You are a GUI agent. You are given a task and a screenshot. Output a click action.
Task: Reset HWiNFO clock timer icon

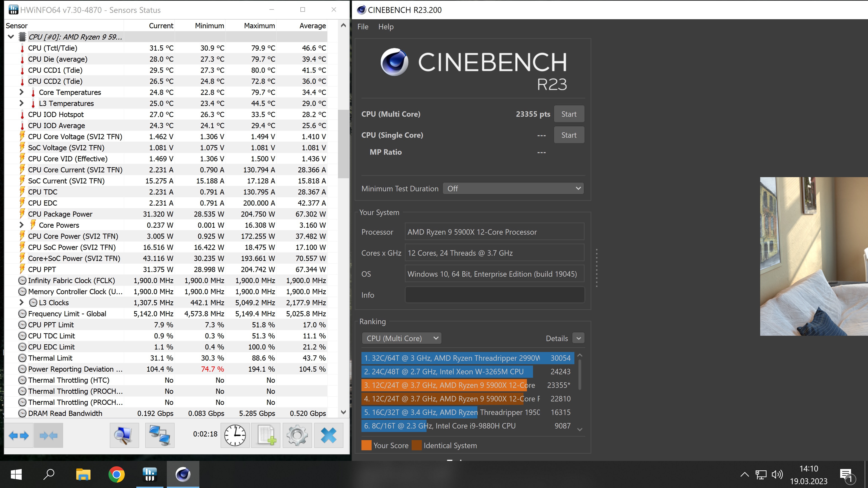pos(235,435)
